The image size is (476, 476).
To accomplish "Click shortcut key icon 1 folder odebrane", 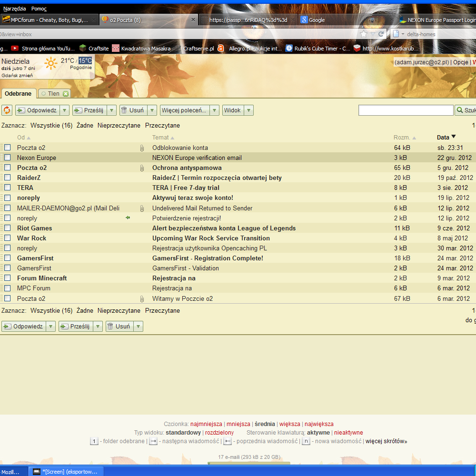I will 94,441.
